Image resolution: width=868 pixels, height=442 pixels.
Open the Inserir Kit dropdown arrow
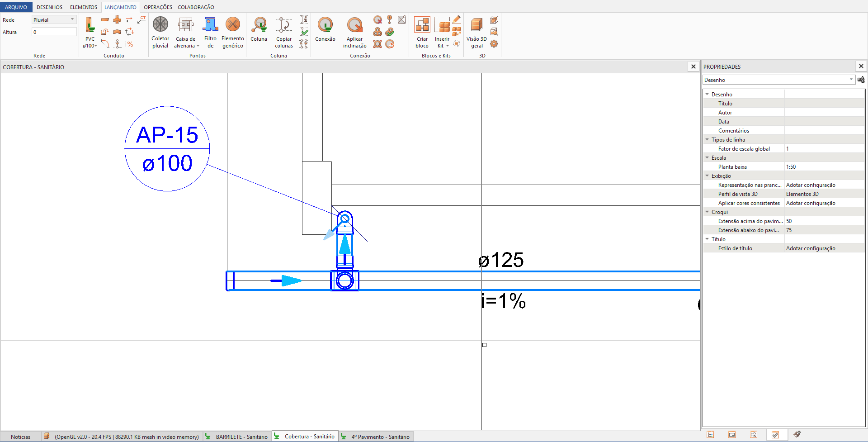point(448,46)
